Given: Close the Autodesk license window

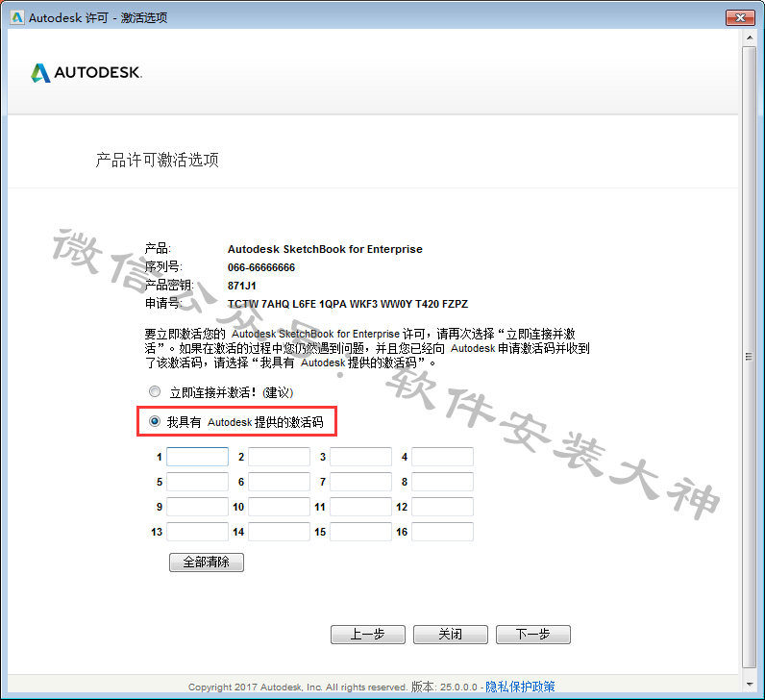Looking at the screenshot, I should pyautogui.click(x=740, y=17).
